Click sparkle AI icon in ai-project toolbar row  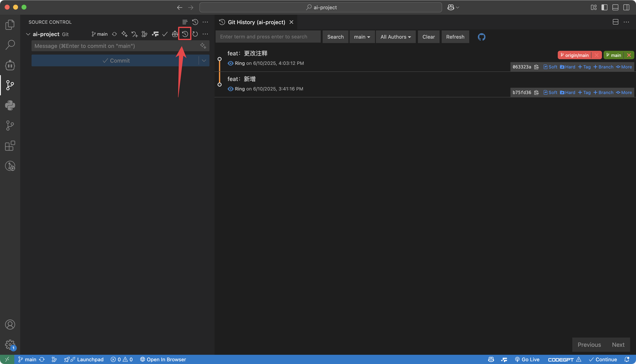point(124,34)
